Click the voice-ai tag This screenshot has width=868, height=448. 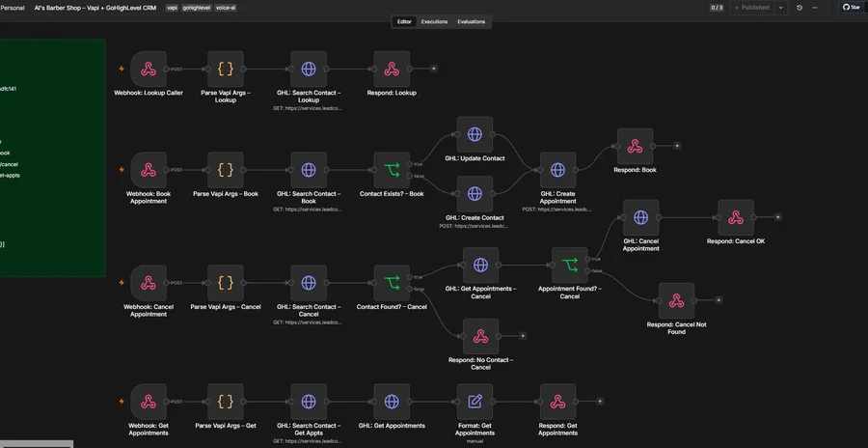click(226, 9)
